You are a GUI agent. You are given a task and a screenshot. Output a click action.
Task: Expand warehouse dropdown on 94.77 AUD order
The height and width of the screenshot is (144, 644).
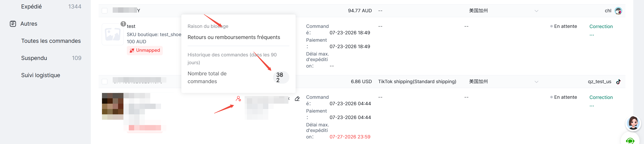click(536, 11)
